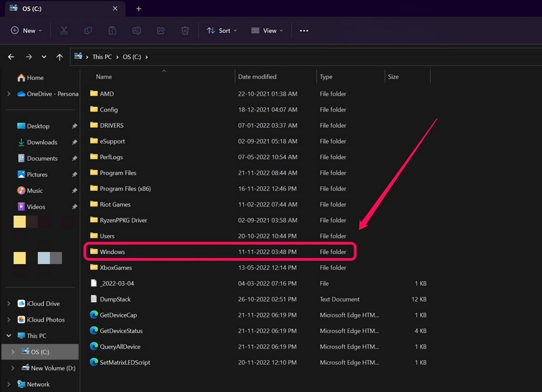Open Downloads in Quick access sidebar
The height and width of the screenshot is (392, 542).
coord(42,142)
